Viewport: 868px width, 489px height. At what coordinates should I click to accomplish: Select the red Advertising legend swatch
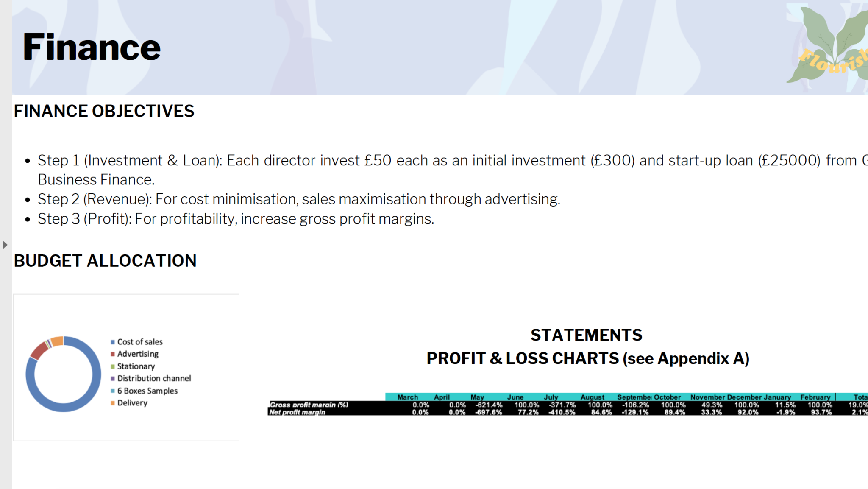click(113, 354)
